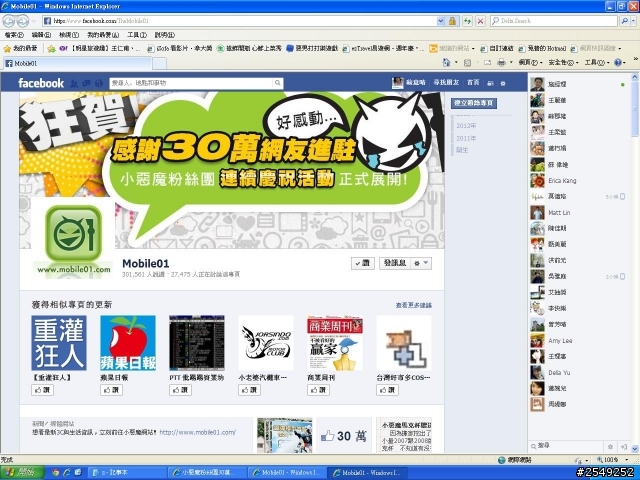
Task: Click the Facebook logo
Action: (x=41, y=83)
